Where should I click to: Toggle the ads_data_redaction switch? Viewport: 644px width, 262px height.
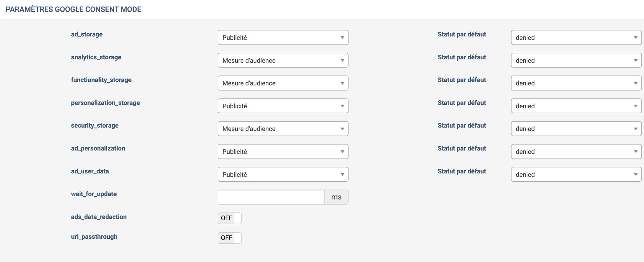point(230,218)
